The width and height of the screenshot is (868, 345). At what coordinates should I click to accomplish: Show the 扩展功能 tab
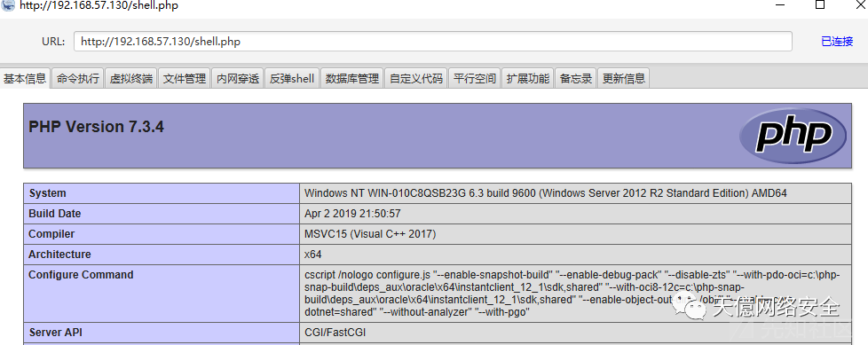[527, 79]
